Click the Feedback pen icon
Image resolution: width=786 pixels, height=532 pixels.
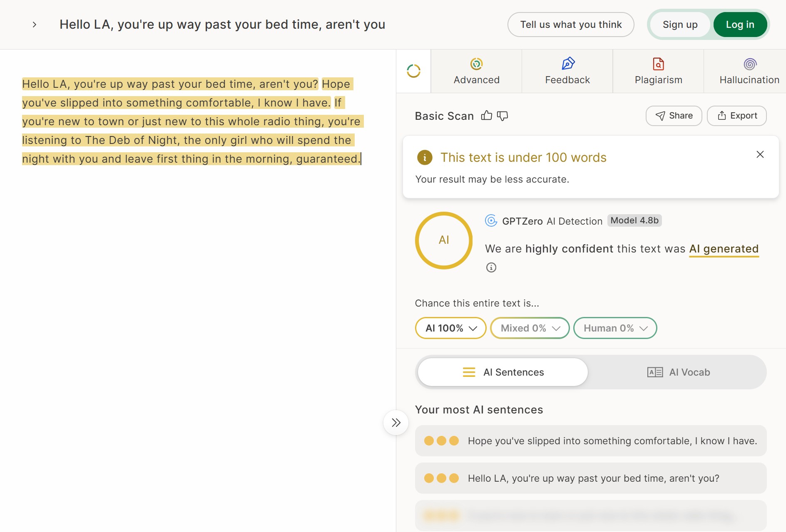568,64
